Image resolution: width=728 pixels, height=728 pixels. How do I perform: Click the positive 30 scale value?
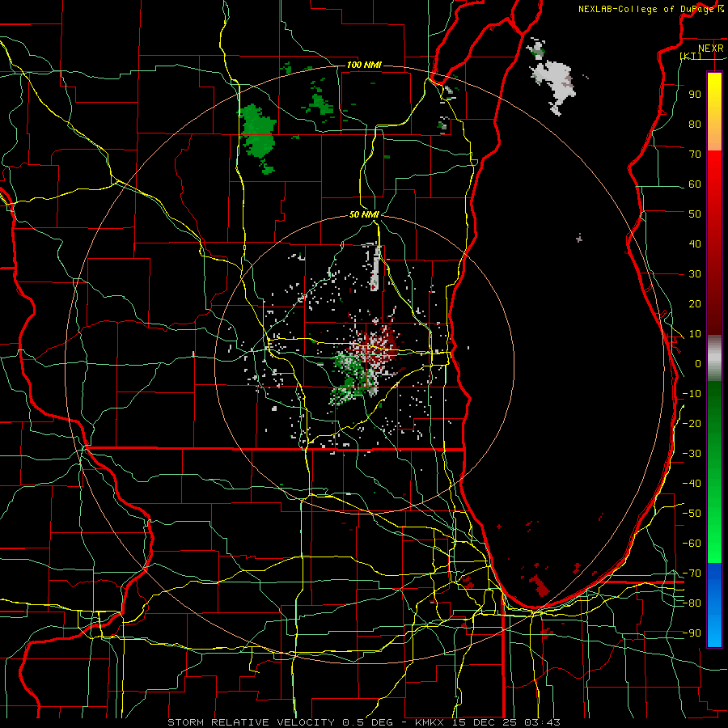[695, 274]
